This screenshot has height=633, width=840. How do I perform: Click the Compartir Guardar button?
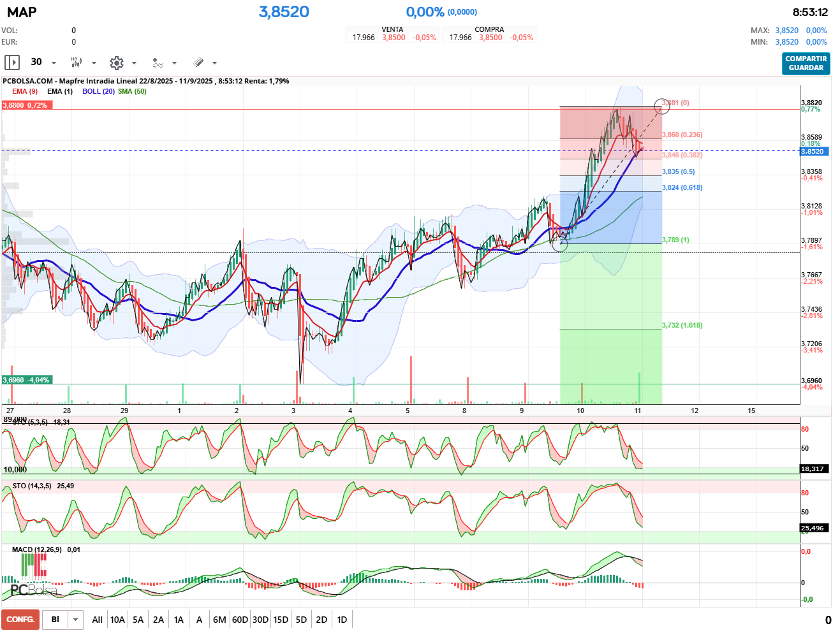point(806,63)
